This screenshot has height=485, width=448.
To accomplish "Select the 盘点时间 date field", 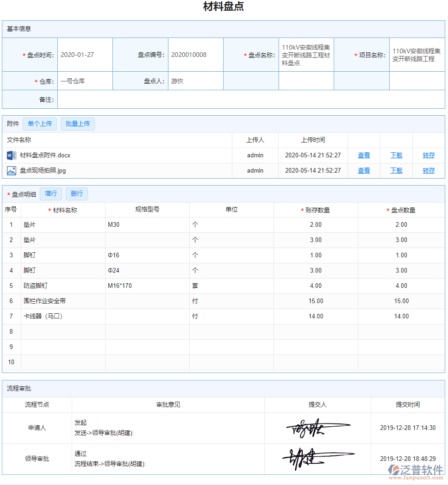I will click(85, 55).
